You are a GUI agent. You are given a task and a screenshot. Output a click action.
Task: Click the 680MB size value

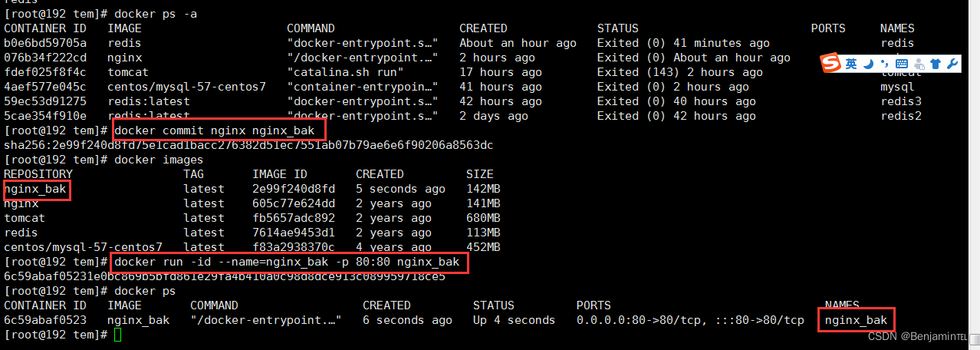[x=483, y=218]
